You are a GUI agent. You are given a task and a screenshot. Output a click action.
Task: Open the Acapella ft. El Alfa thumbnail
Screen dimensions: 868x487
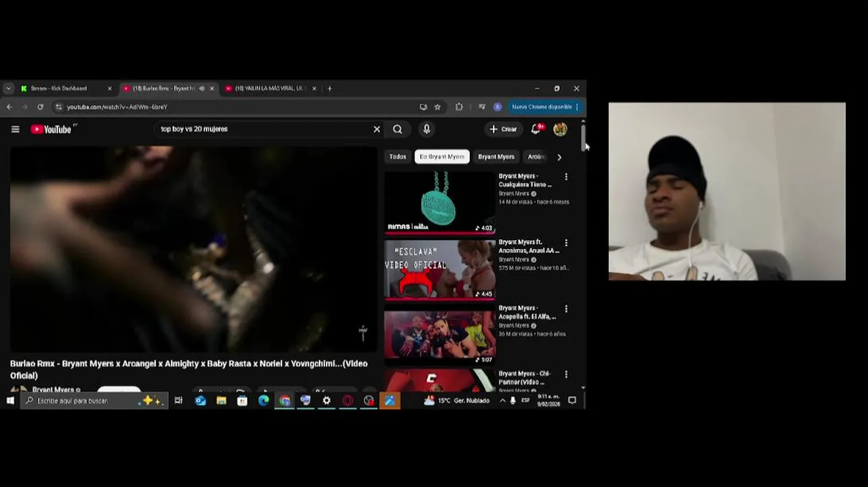[x=439, y=335]
